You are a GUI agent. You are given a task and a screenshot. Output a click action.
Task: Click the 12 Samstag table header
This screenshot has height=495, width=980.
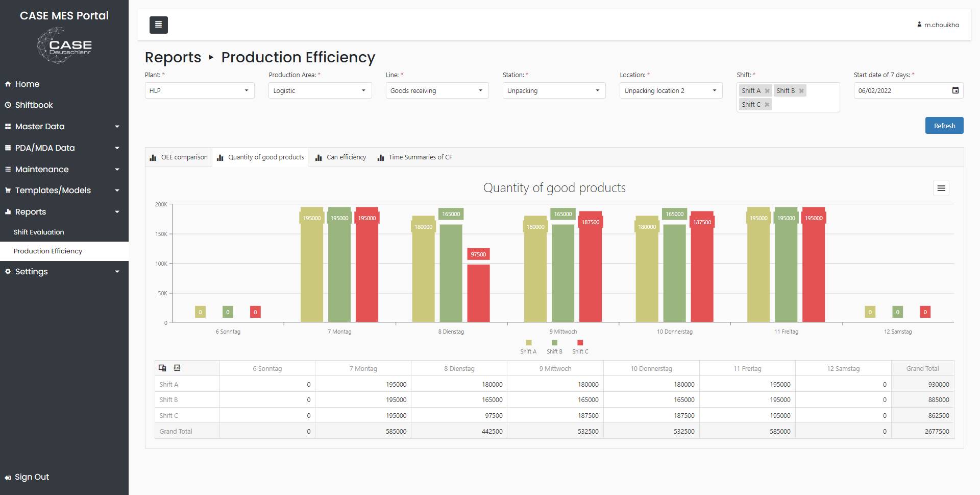pyautogui.click(x=843, y=368)
